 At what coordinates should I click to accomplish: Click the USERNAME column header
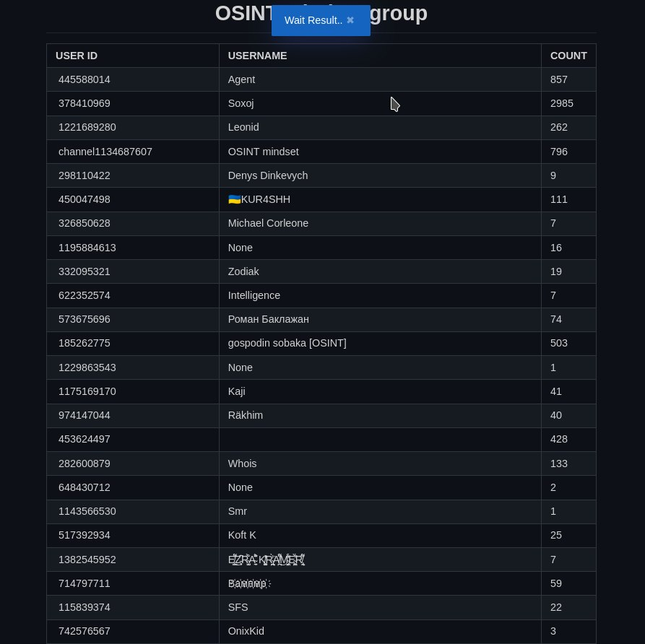point(257,56)
